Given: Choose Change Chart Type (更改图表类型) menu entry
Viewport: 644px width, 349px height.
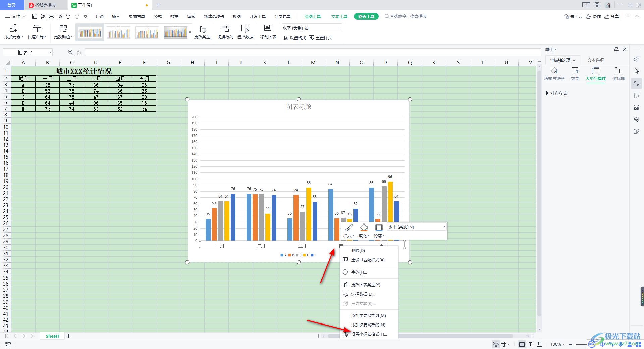Looking at the screenshot, I should 369,285.
